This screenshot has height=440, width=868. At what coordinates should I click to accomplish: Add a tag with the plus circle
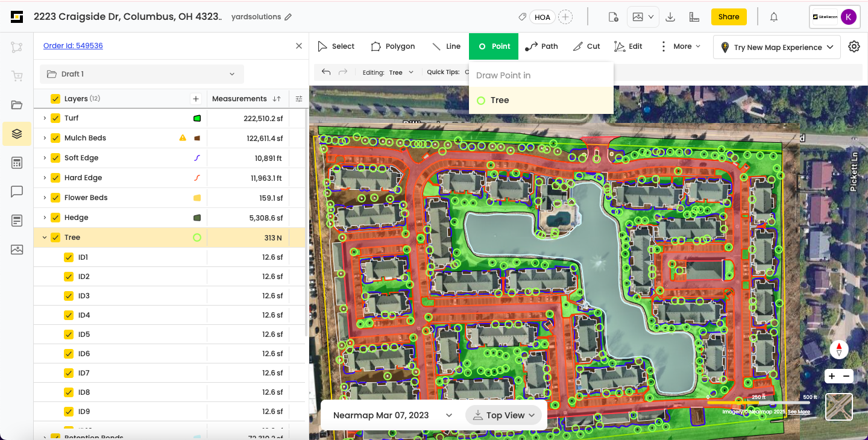click(x=565, y=17)
